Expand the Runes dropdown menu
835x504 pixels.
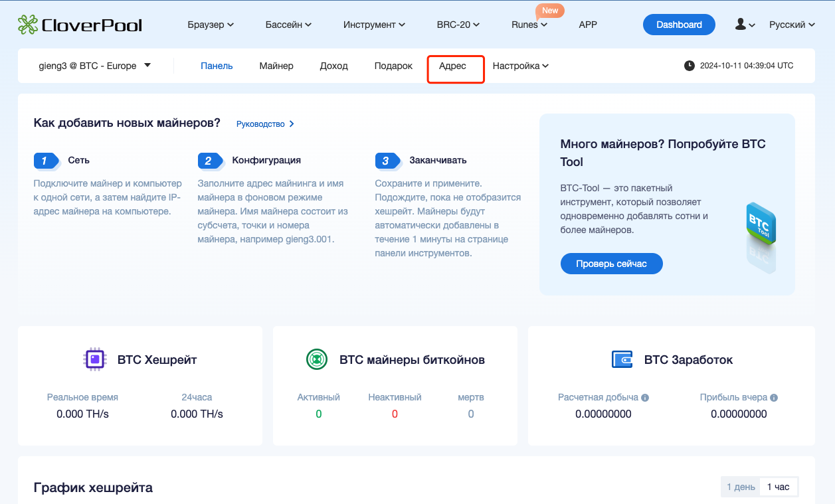529,25
